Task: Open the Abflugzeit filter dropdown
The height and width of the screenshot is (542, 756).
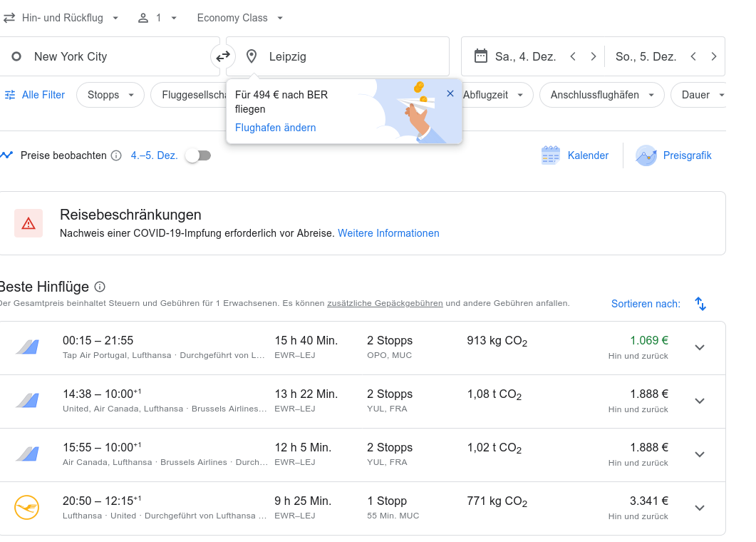Action: [x=497, y=95]
